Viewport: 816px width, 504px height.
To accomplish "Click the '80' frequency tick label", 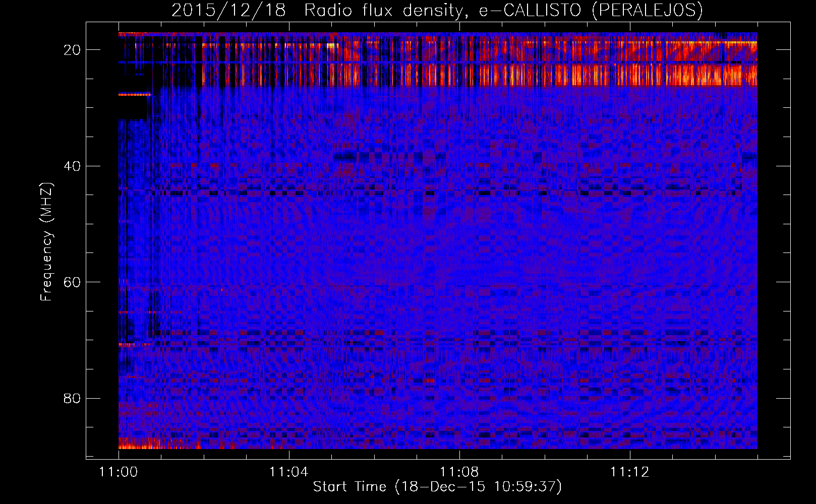I will click(x=72, y=399).
